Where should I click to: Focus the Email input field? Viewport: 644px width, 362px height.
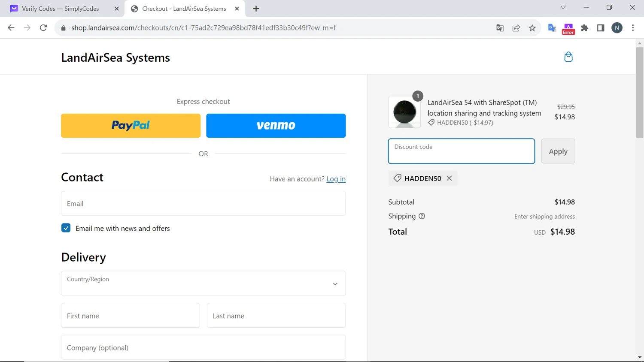[203, 203]
